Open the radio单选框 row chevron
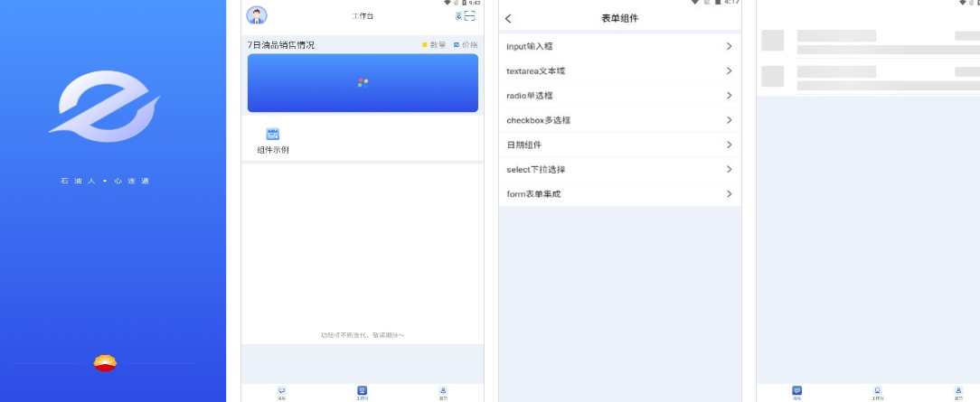This screenshot has width=980, height=402. click(x=729, y=96)
